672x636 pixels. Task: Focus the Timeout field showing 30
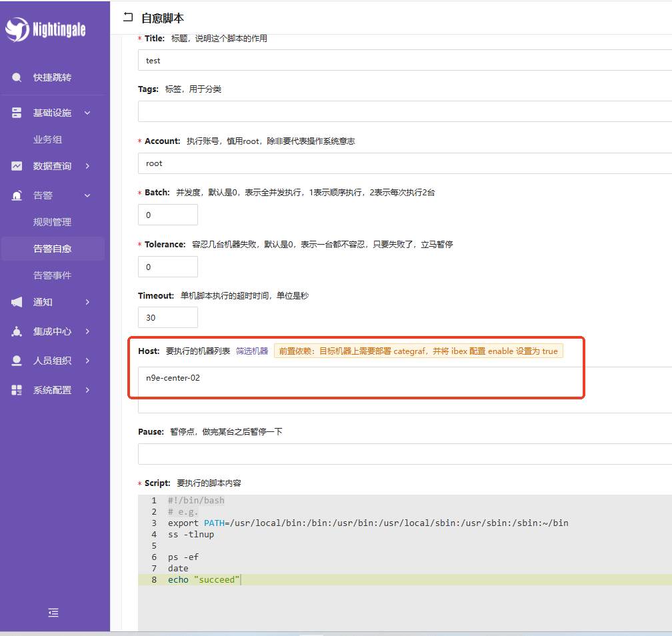click(x=167, y=317)
